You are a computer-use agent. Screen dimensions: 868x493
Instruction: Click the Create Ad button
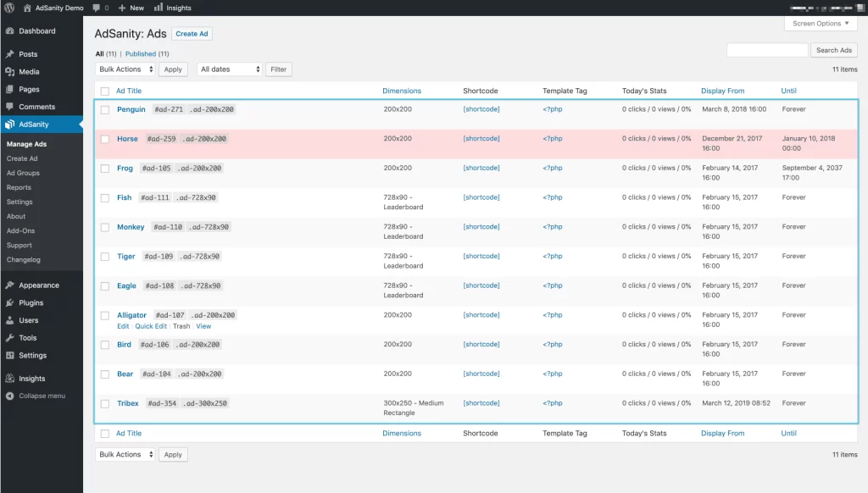(192, 34)
